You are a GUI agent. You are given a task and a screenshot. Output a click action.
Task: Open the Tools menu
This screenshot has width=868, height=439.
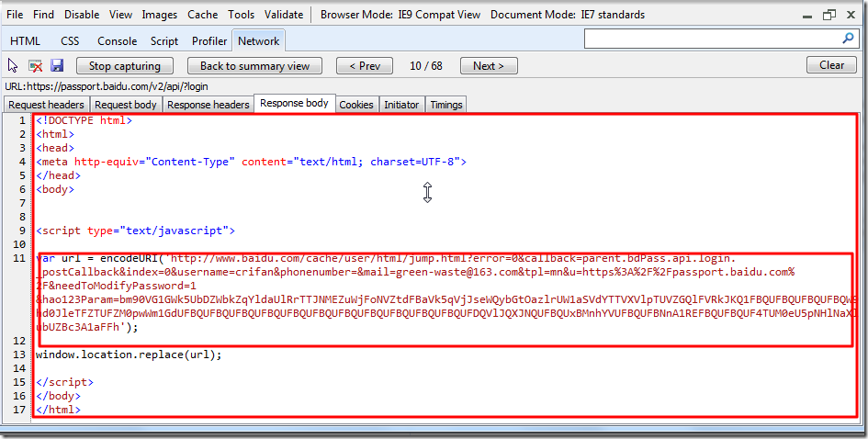click(242, 15)
